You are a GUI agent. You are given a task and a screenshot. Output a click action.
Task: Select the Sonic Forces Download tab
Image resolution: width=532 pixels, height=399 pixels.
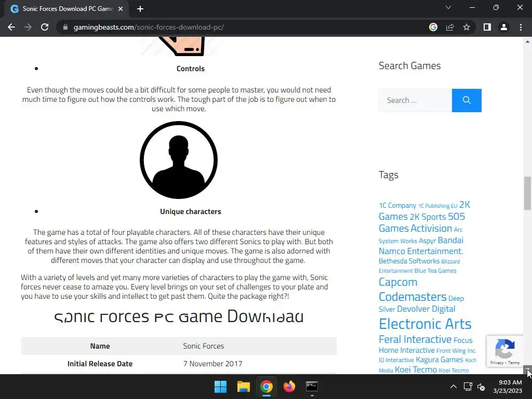67,9
